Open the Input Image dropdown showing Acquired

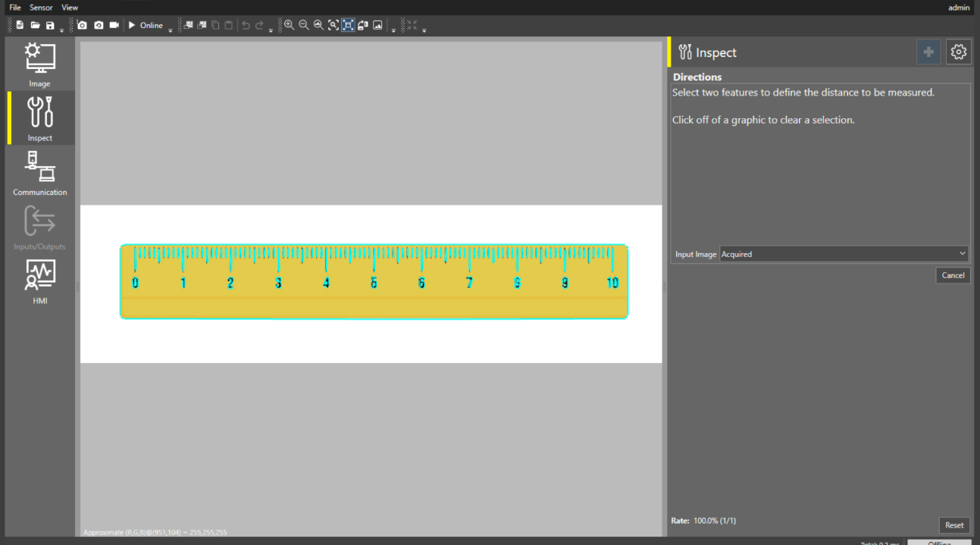pyautogui.click(x=843, y=253)
